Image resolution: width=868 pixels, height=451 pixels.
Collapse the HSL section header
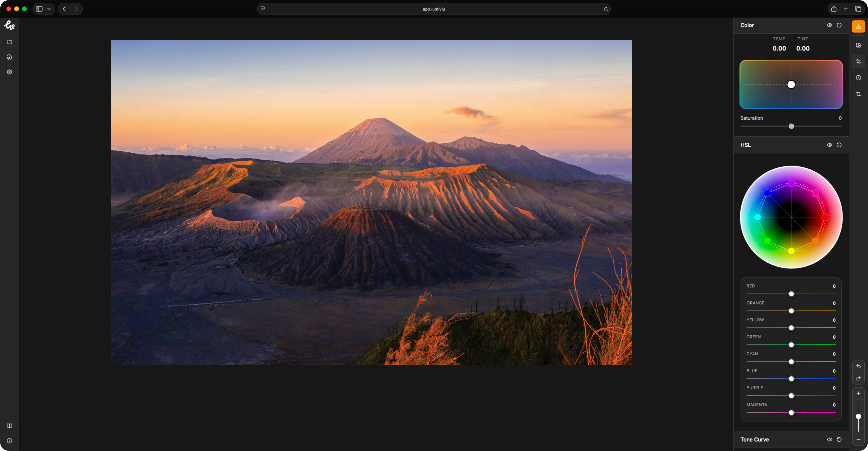(x=746, y=145)
